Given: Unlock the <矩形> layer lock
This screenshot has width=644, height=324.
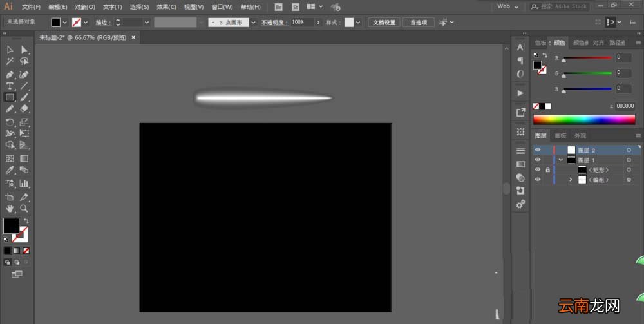Looking at the screenshot, I should point(547,169).
